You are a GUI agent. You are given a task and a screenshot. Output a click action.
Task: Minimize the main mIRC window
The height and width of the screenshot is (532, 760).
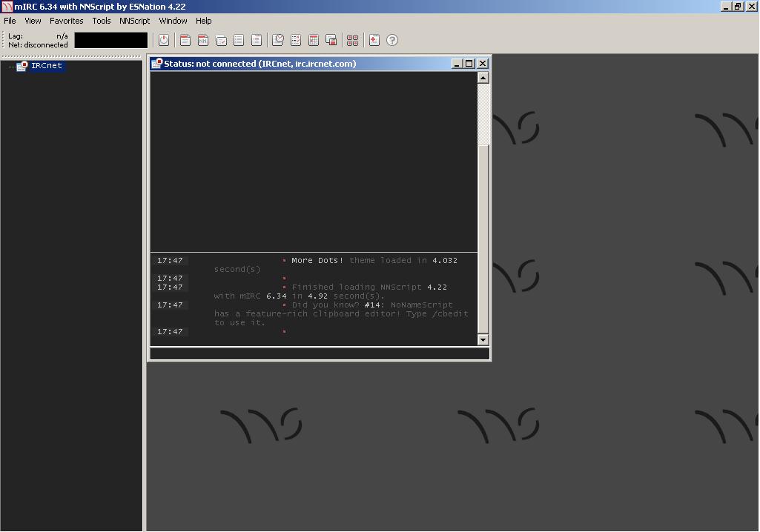pos(726,7)
